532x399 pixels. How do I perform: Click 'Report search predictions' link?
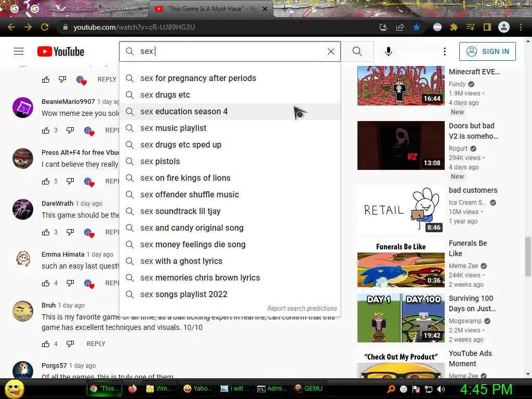click(x=302, y=309)
